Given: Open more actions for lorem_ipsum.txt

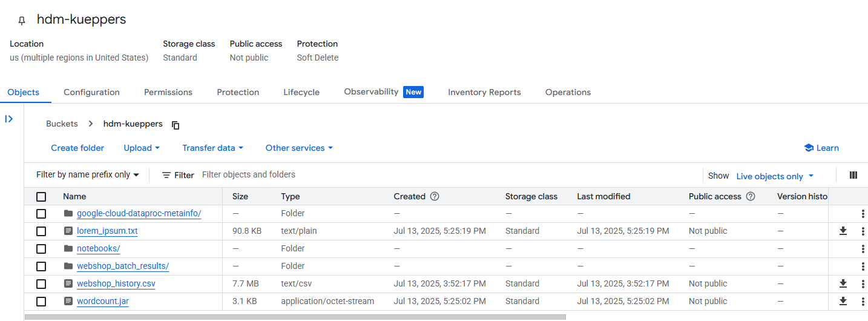Looking at the screenshot, I should tap(863, 231).
